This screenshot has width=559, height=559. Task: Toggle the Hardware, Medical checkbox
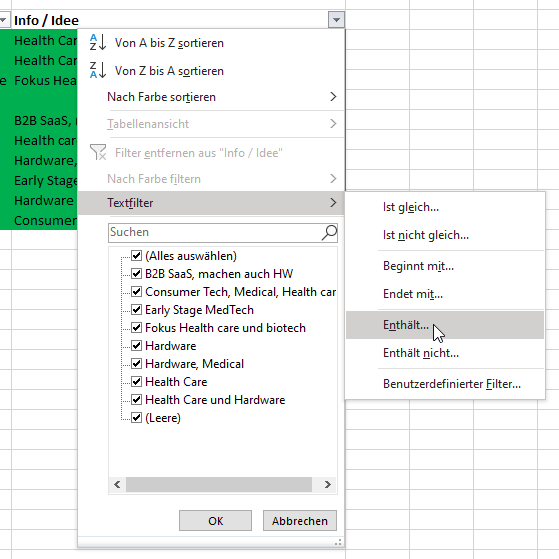136,363
